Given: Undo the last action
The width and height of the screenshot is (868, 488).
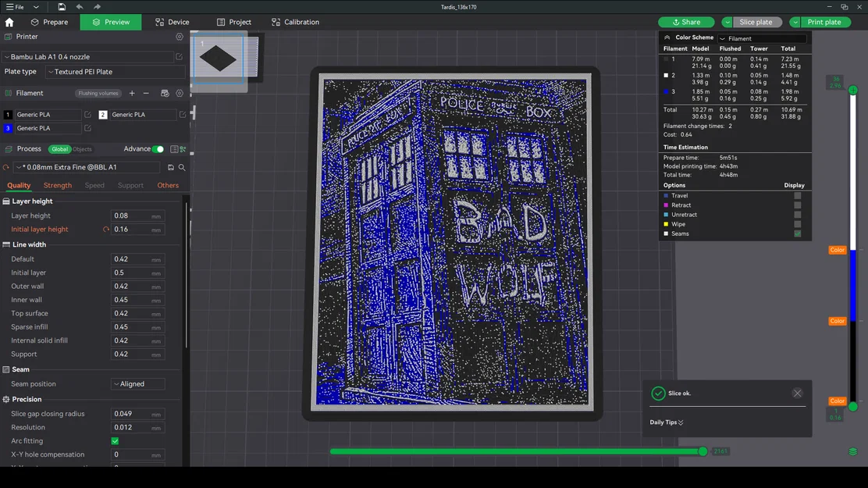Looking at the screenshot, I should (x=79, y=7).
